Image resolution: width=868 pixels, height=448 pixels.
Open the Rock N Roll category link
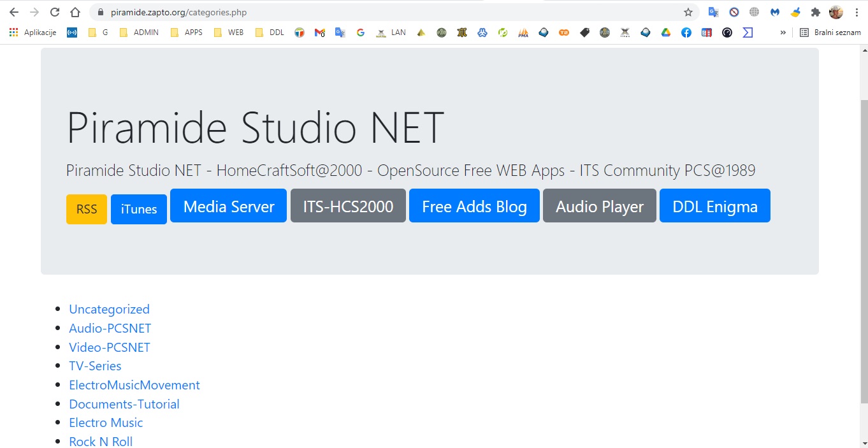pyautogui.click(x=101, y=442)
